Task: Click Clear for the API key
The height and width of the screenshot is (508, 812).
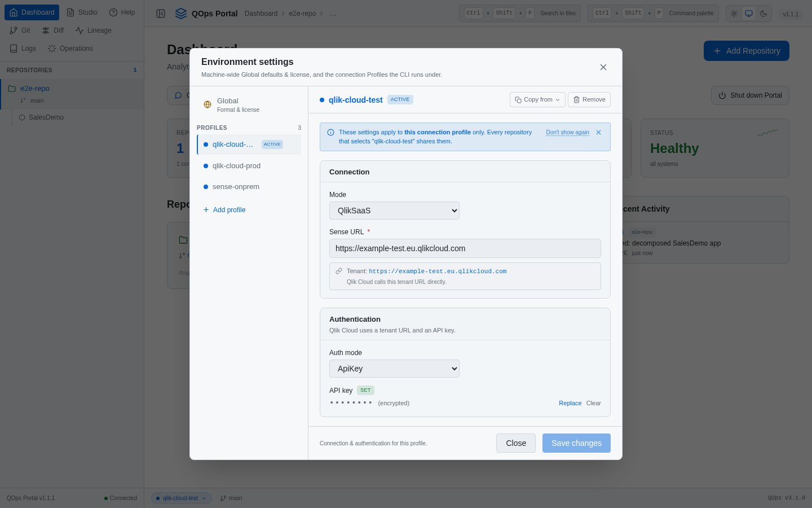Action: (x=593, y=403)
